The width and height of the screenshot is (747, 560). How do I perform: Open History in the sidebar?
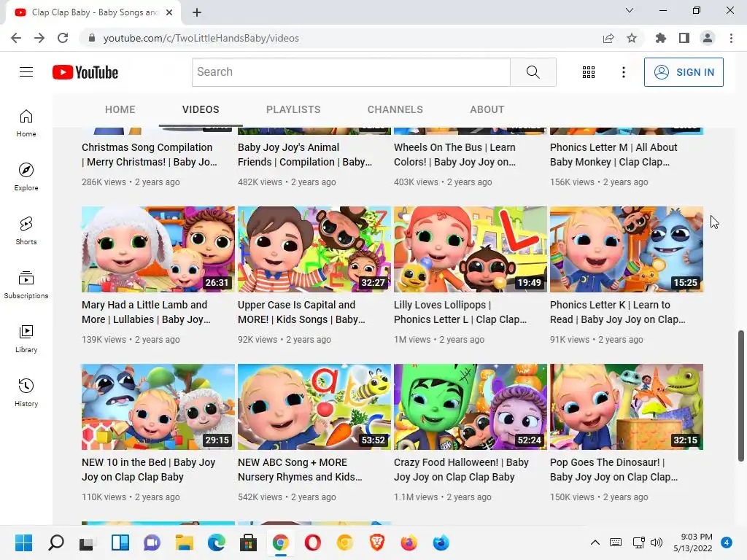(x=26, y=392)
